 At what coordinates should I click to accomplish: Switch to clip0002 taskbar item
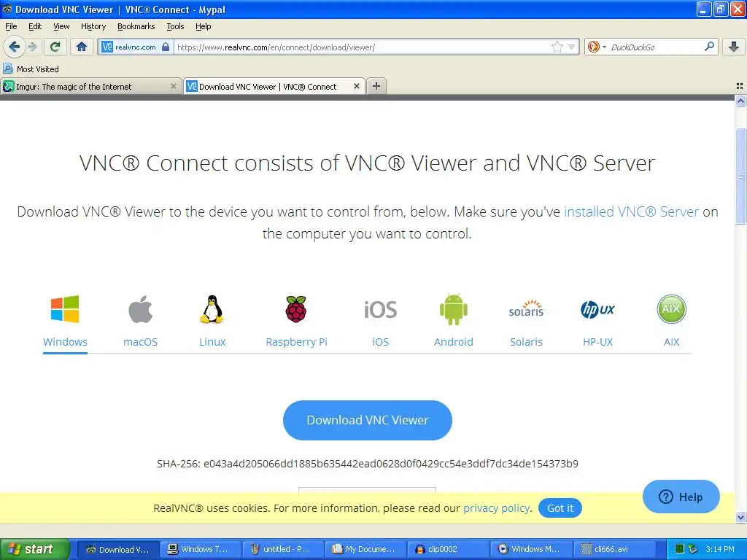(x=449, y=549)
